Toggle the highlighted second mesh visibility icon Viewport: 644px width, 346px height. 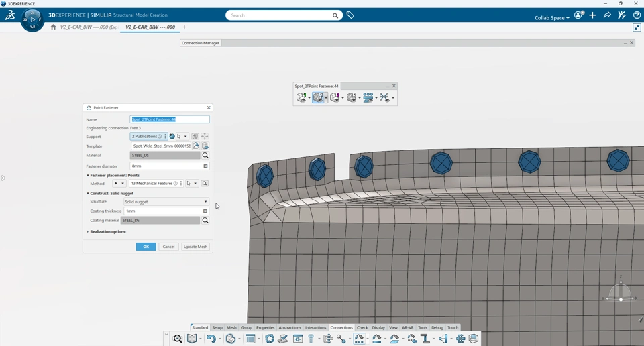(x=318, y=98)
